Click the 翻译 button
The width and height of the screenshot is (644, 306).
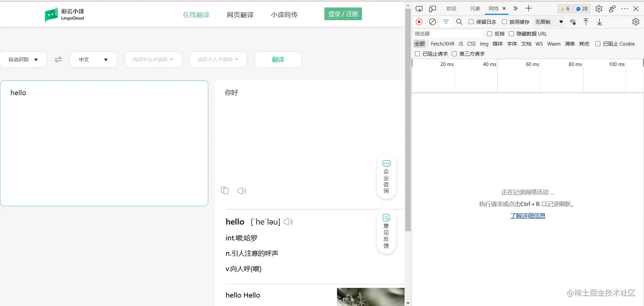[278, 60]
